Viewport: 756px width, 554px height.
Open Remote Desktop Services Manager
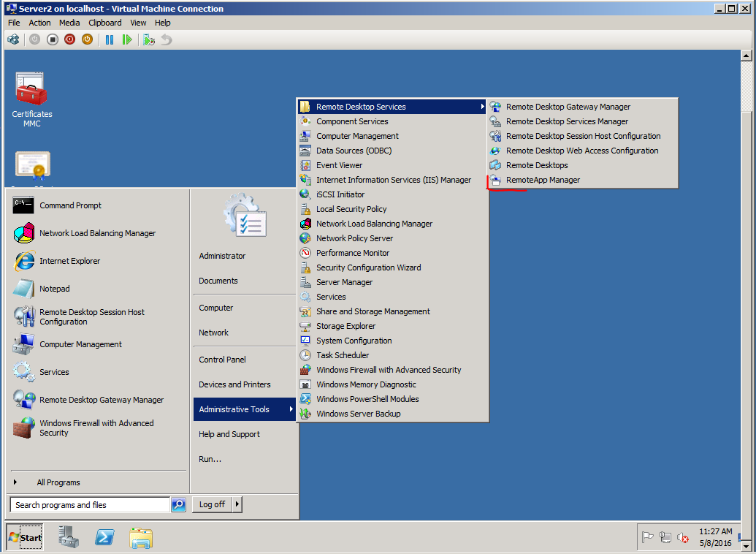pyautogui.click(x=582, y=121)
